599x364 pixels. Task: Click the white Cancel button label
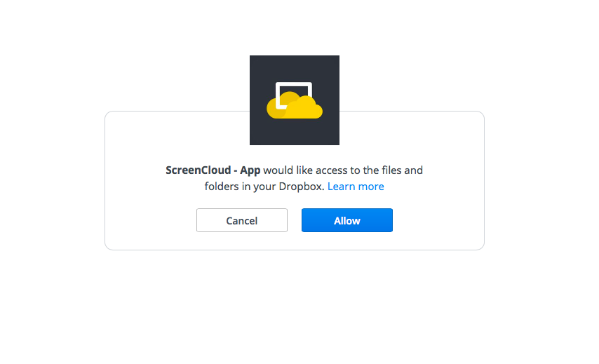(x=242, y=221)
